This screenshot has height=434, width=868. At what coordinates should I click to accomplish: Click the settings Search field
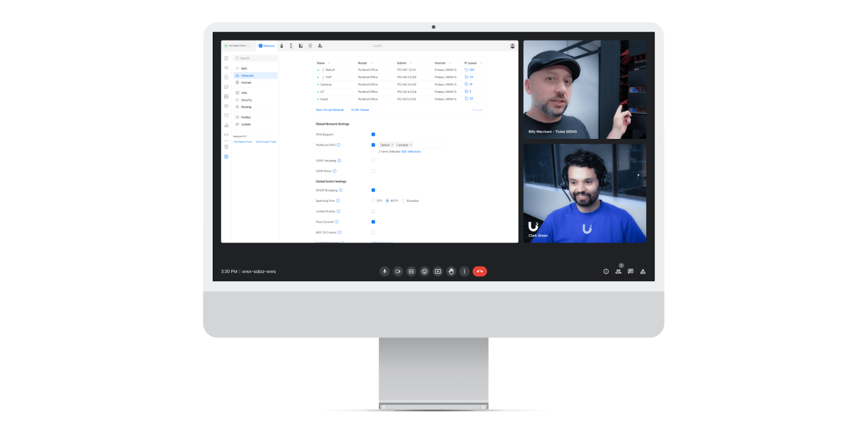(256, 58)
